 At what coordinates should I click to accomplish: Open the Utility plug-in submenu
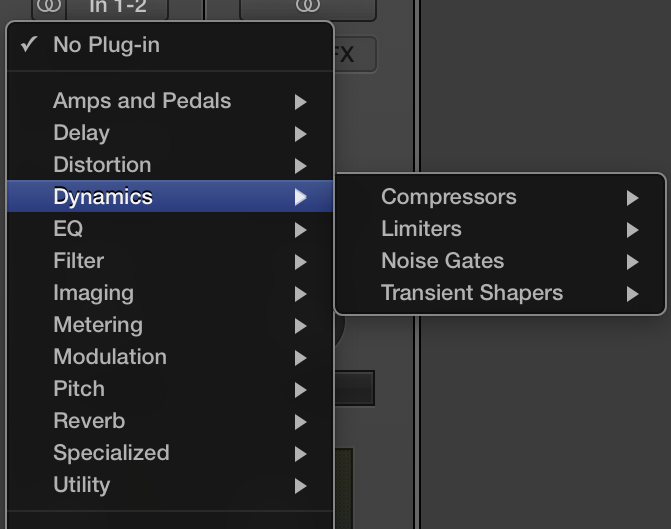coord(81,485)
